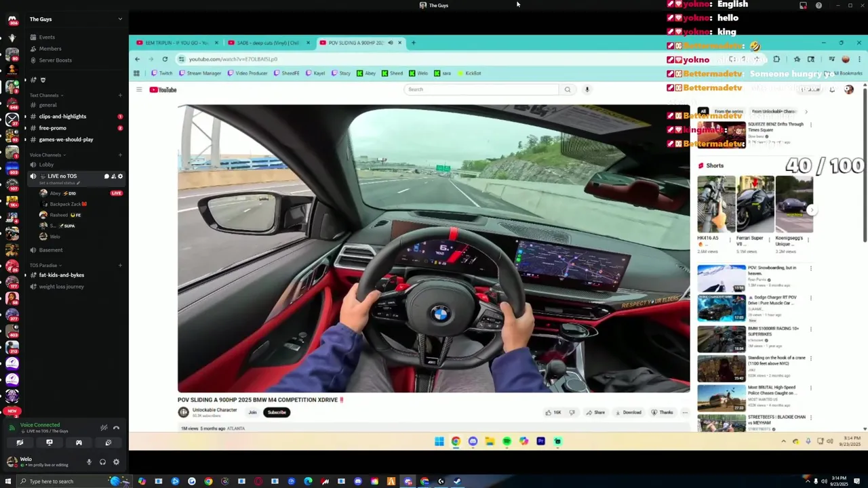Toggle Discord noise suppression icon
868x488 pixels.
pos(104,428)
